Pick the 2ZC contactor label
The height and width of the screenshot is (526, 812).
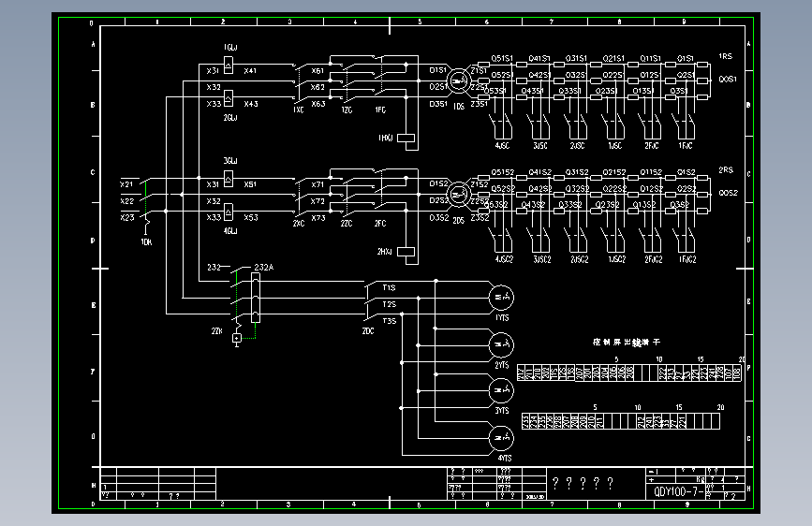(x=347, y=224)
